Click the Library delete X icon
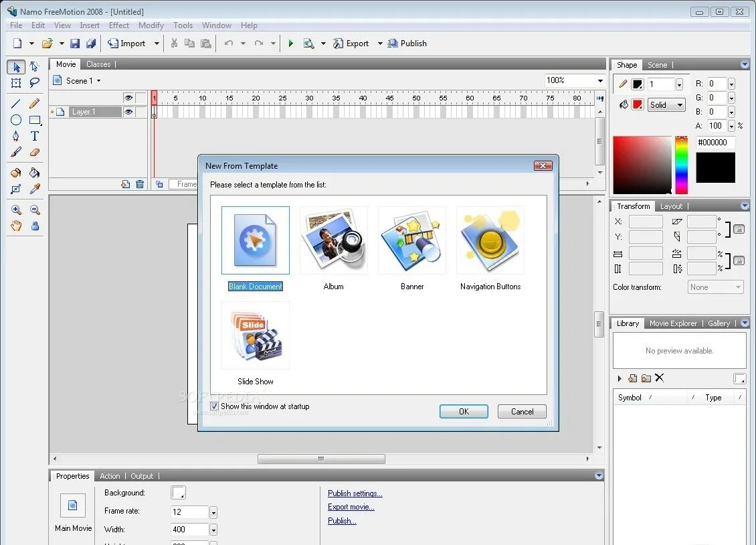The image size is (756, 545). pos(660,378)
